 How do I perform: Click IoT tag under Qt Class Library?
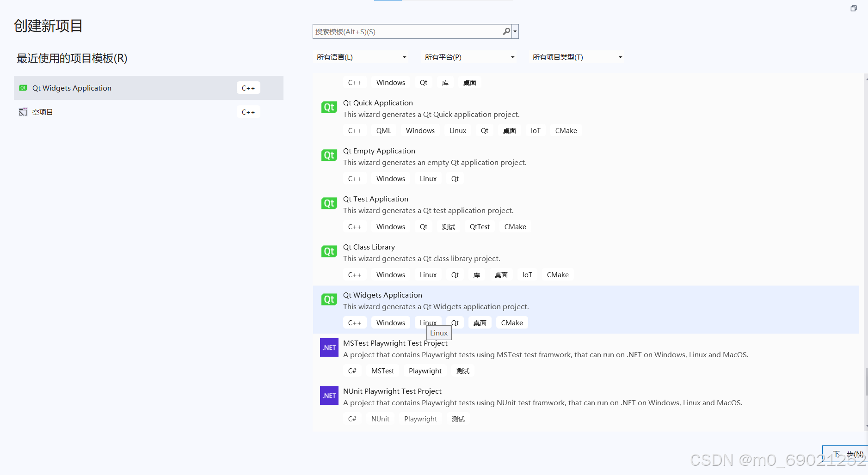(x=527, y=275)
